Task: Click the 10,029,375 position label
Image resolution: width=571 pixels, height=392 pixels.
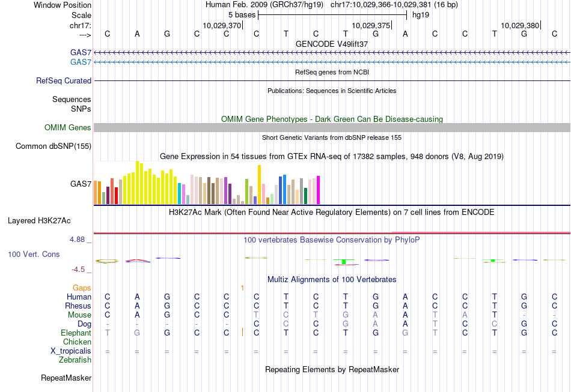Action: tap(371, 25)
